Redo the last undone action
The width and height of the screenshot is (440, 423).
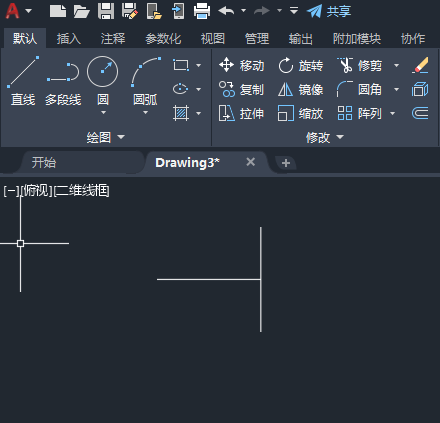click(262, 11)
